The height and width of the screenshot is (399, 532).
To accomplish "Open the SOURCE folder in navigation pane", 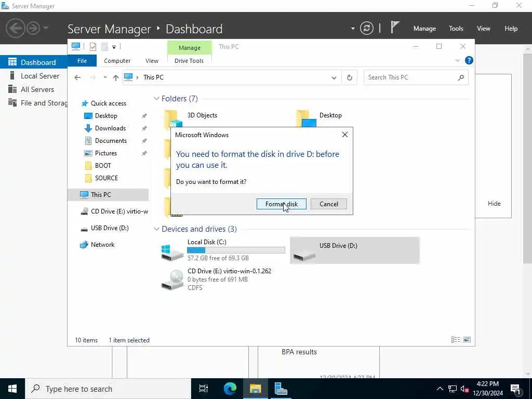I will (106, 178).
